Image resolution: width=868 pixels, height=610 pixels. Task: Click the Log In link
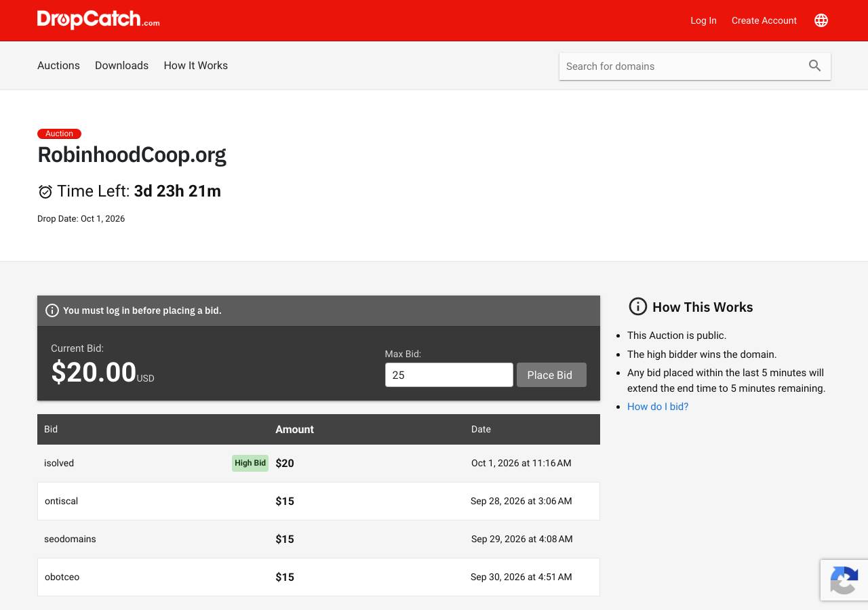pos(703,20)
